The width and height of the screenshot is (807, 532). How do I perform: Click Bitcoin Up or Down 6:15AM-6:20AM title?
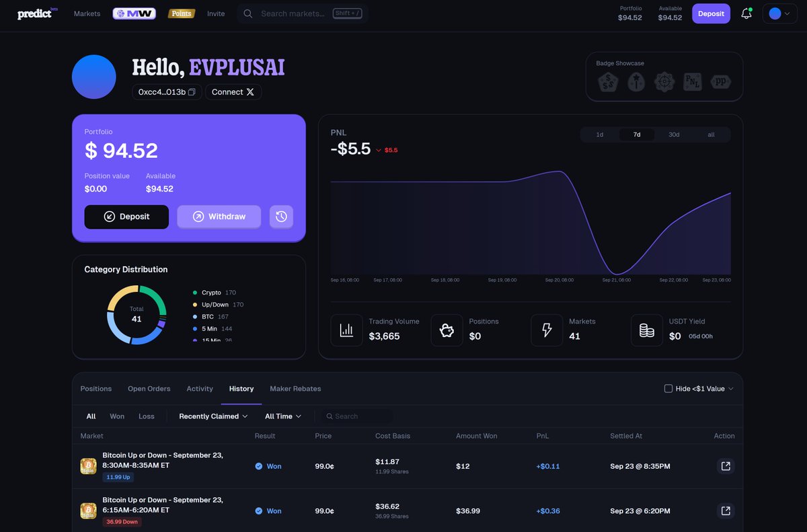click(163, 505)
